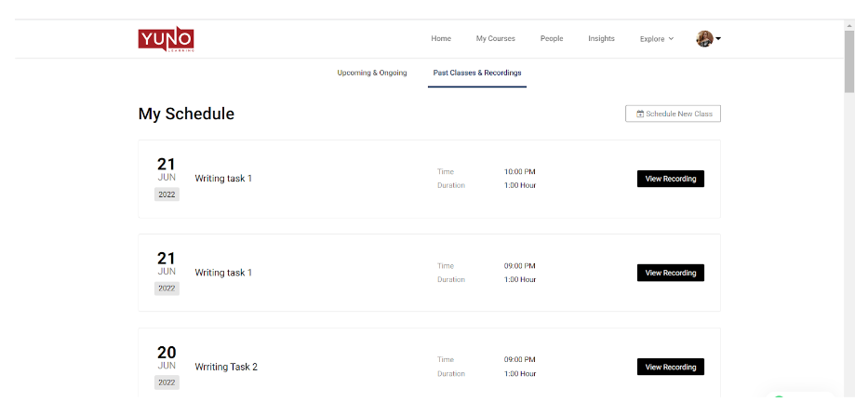The height and width of the screenshot is (402, 868).
Task: View Recording for Wrriting Task 2
Action: click(670, 367)
